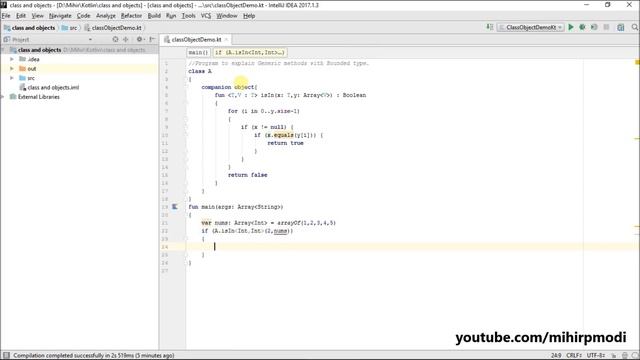Viewport: 640px width, 360px height.
Task: Open Project panel gear settings
Action: tap(140, 39)
